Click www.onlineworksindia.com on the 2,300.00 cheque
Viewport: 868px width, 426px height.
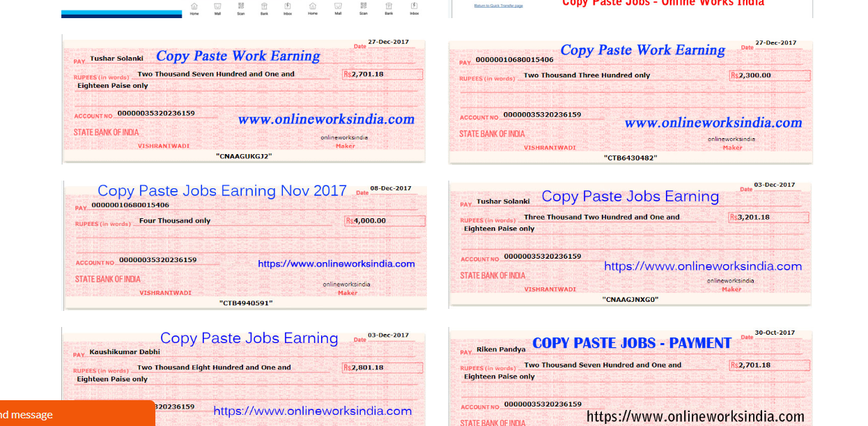pyautogui.click(x=713, y=123)
